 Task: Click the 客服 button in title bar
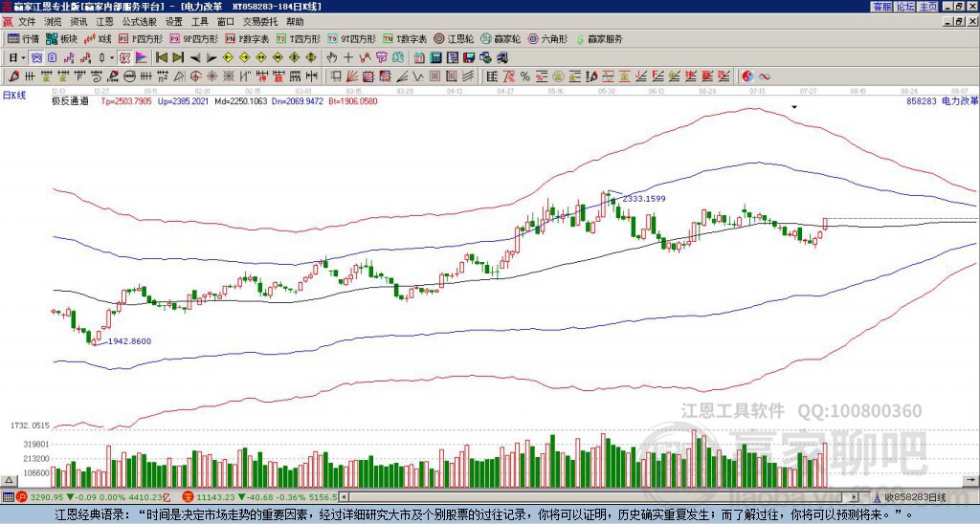(881, 7)
